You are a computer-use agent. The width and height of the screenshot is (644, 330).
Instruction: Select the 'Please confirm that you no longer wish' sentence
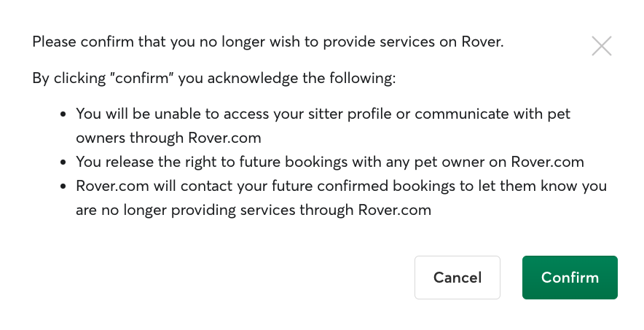pyautogui.click(x=268, y=42)
